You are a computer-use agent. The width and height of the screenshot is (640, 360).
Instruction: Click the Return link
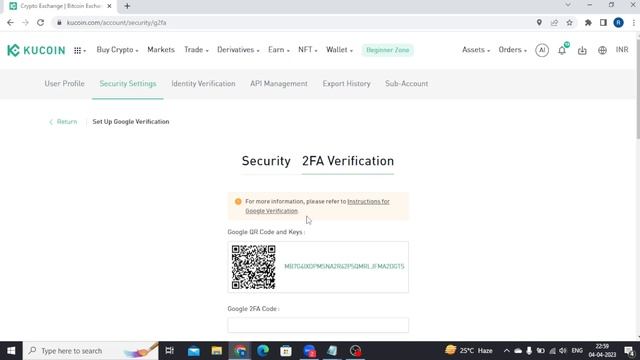(63, 122)
